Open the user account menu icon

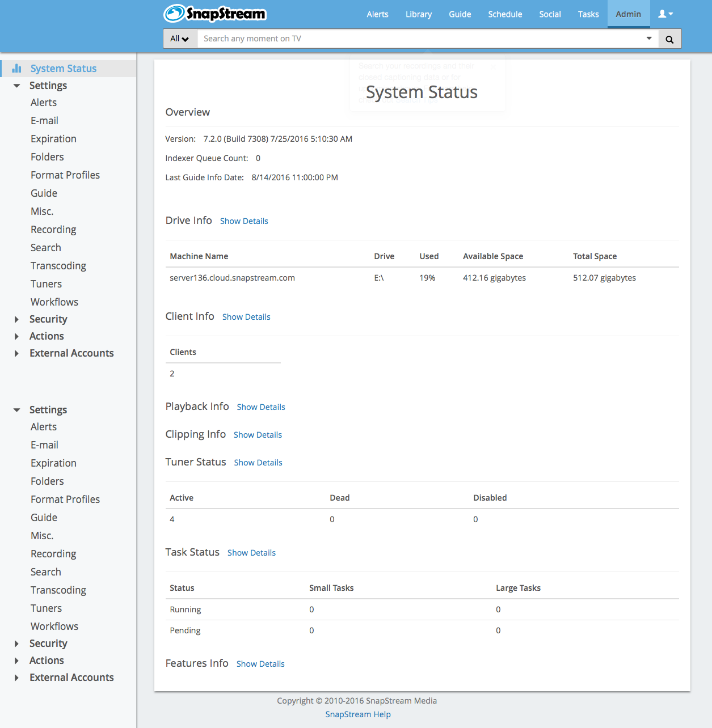665,14
